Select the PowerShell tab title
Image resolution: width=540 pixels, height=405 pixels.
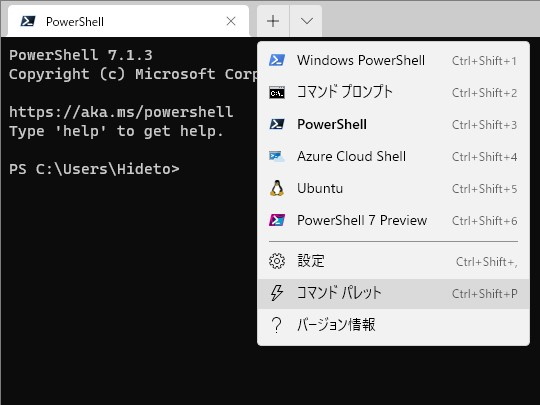[x=75, y=22]
